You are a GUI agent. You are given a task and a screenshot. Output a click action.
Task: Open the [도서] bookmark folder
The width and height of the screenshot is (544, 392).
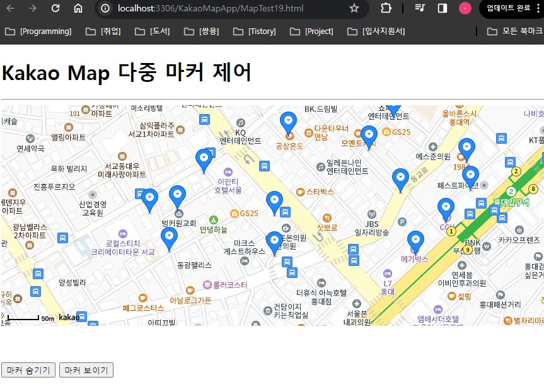153,32
